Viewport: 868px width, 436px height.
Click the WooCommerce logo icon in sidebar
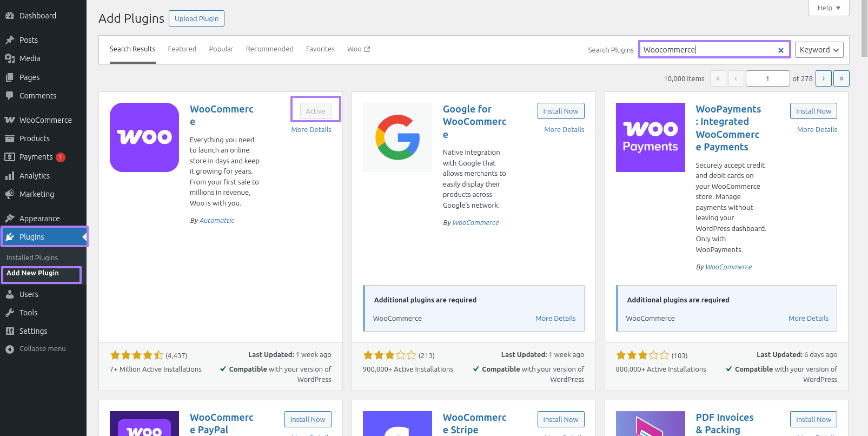click(x=10, y=120)
